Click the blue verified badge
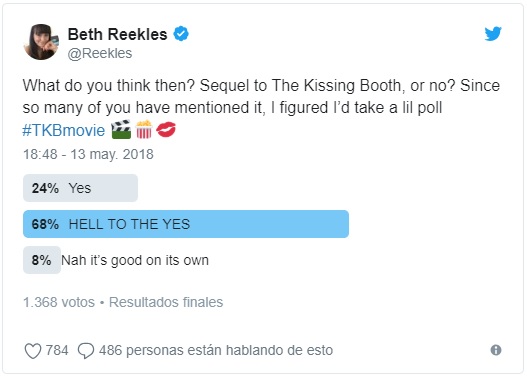This screenshot has width=527, height=376. [x=181, y=34]
